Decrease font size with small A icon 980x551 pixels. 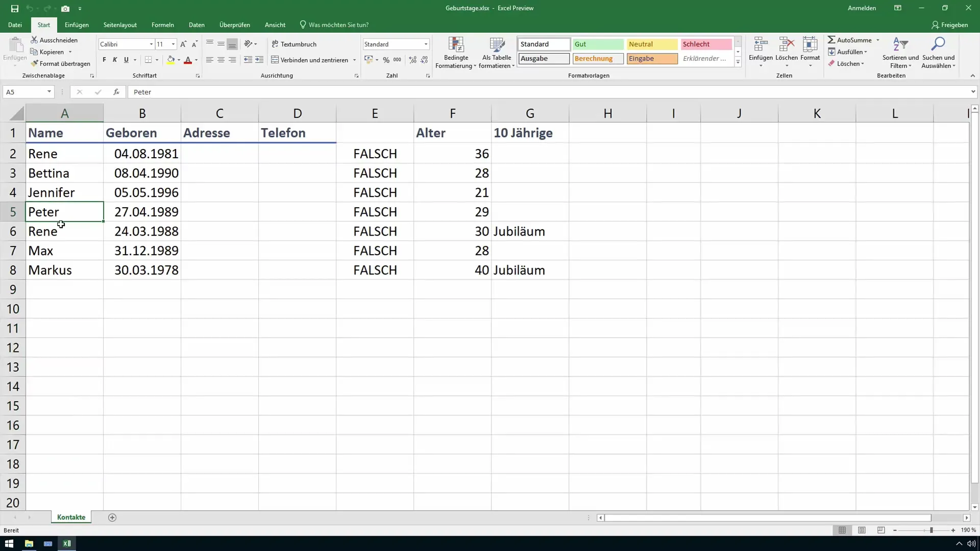tap(194, 44)
